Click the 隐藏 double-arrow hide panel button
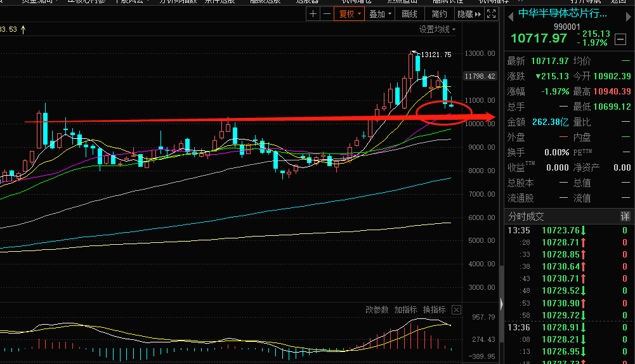 click(469, 14)
